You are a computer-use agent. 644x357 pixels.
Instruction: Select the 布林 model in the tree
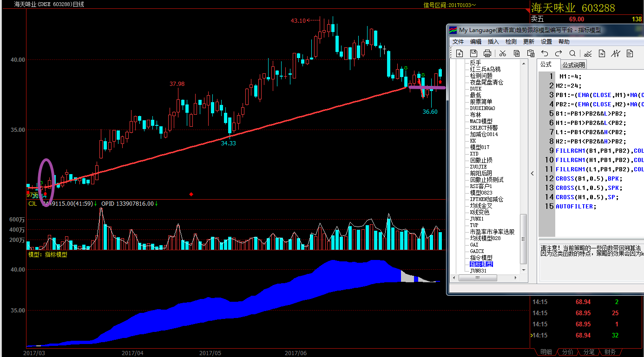[475, 115]
